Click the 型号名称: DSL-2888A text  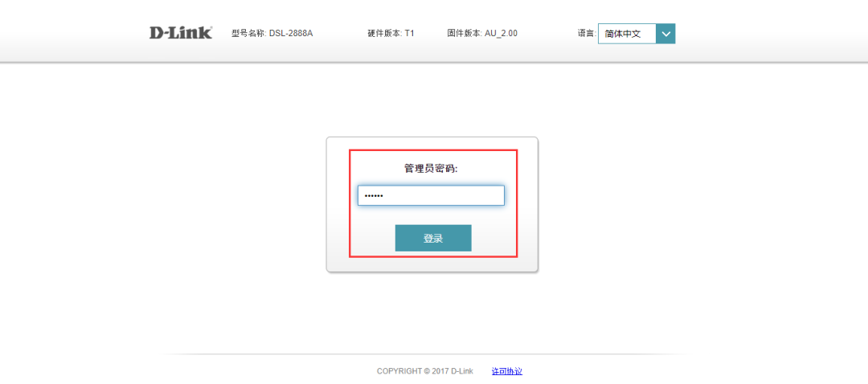click(x=272, y=33)
